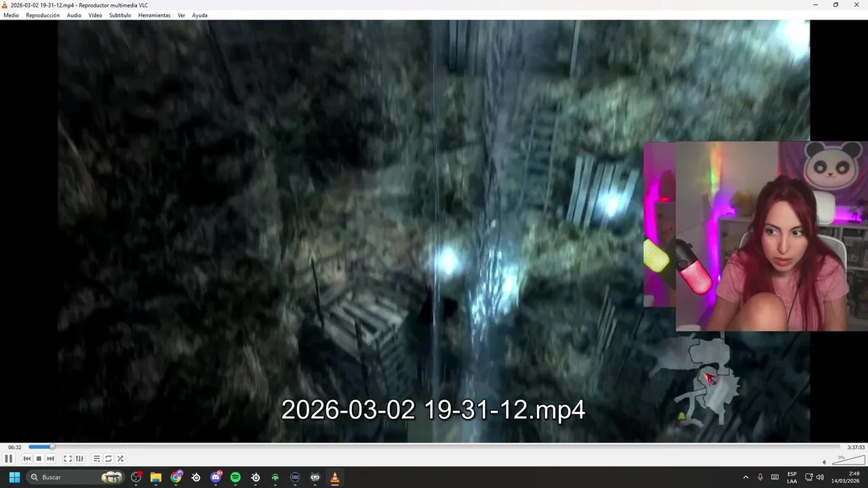
Task: Set volume on the triangular volume slider
Action: click(x=848, y=460)
